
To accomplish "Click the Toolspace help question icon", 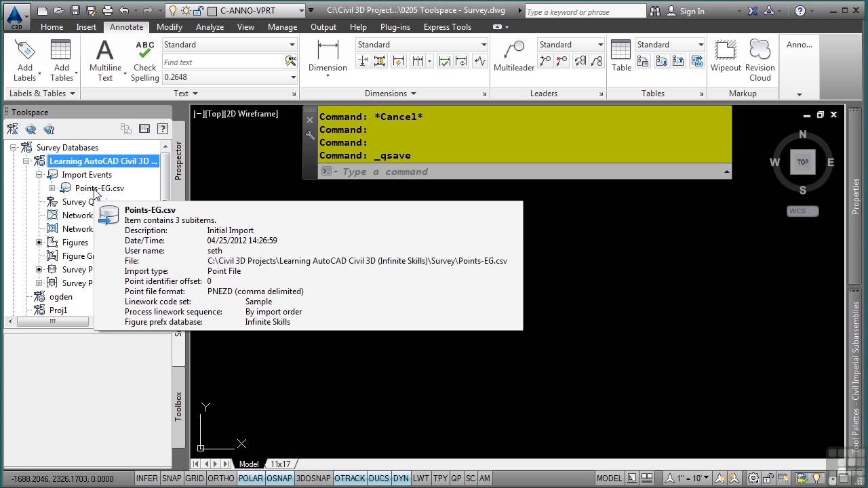I will [163, 129].
